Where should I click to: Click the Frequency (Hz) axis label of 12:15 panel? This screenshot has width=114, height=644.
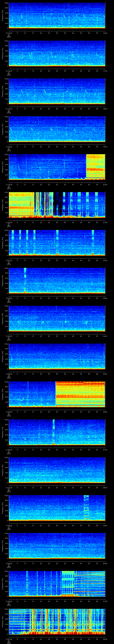point(3,16)
